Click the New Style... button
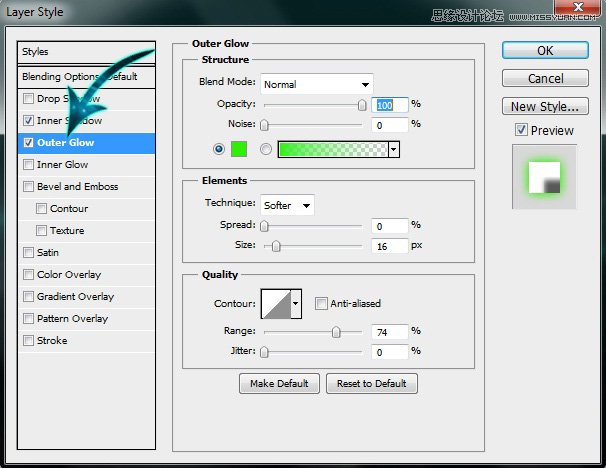Screen dimensions: 606x468 tap(545, 106)
